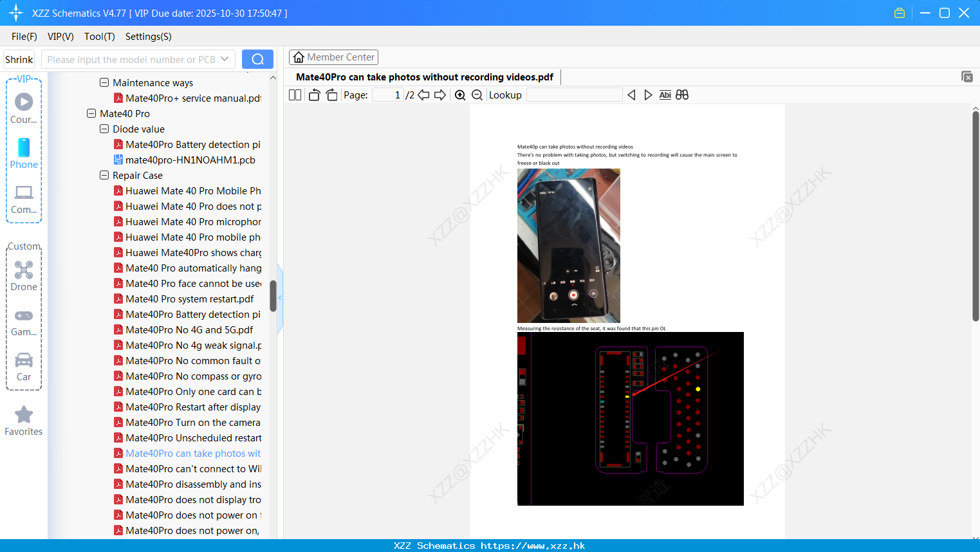Select the Game console category

(x=24, y=322)
